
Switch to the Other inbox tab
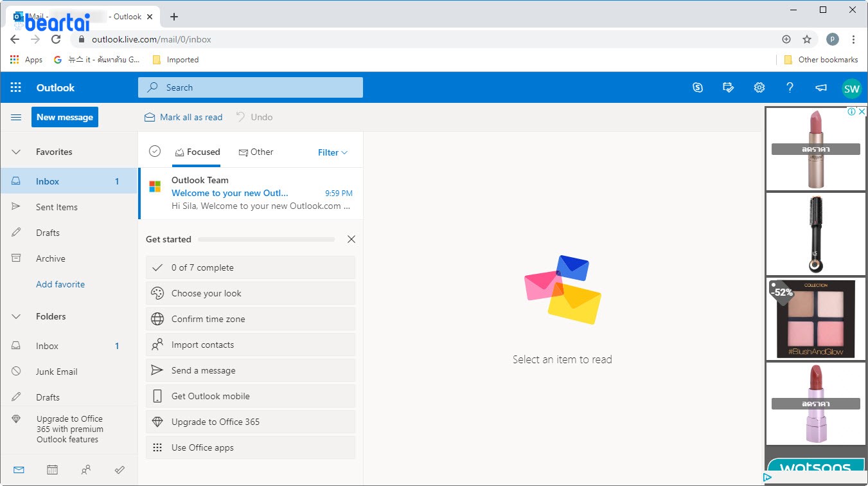[x=256, y=152]
